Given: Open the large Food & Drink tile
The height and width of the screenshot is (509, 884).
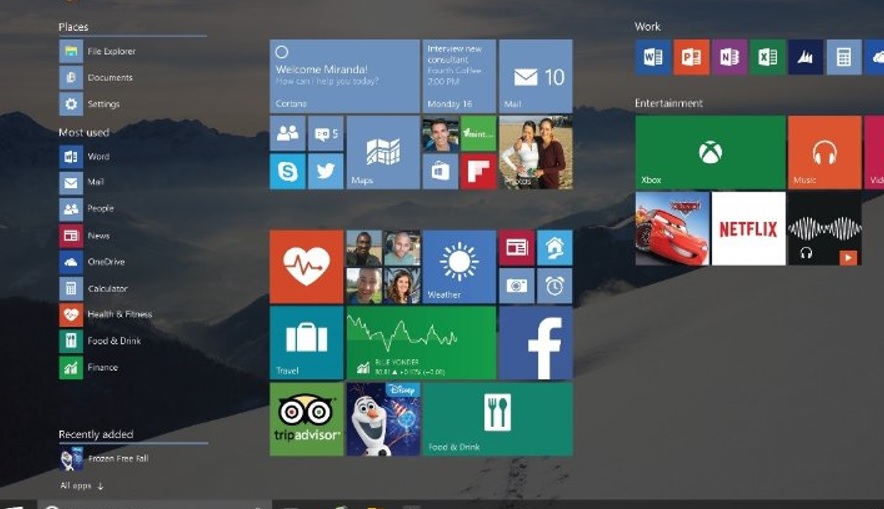Looking at the screenshot, I should point(497,419).
